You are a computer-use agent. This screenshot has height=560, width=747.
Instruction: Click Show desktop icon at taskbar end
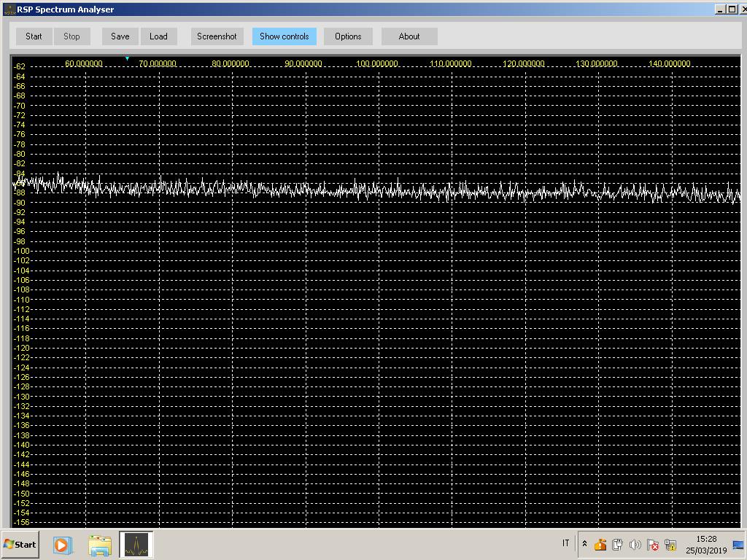(738, 544)
